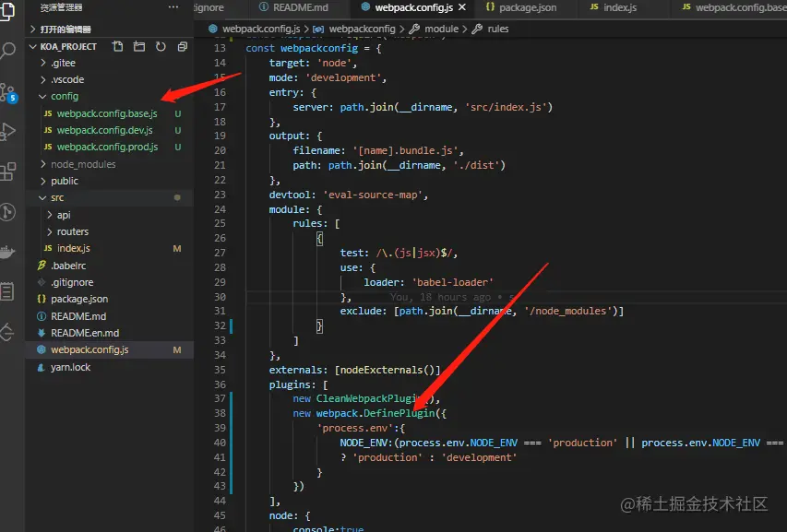Image resolution: width=787 pixels, height=532 pixels.
Task: Switch to the index.js tab
Action: coord(614,7)
